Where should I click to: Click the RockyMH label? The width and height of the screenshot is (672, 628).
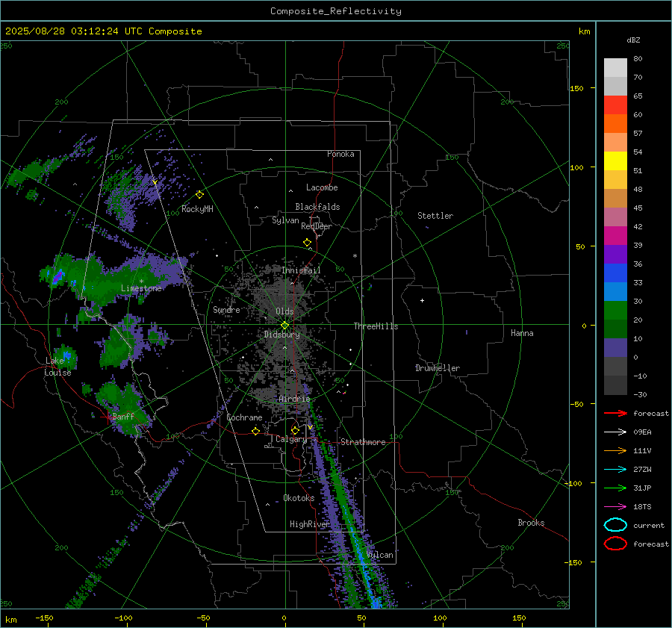197,209
